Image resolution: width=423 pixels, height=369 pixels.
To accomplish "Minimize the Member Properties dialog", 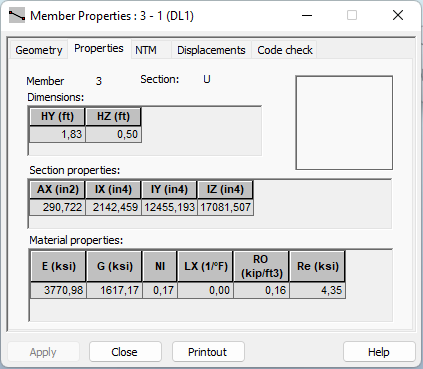I will [307, 15].
